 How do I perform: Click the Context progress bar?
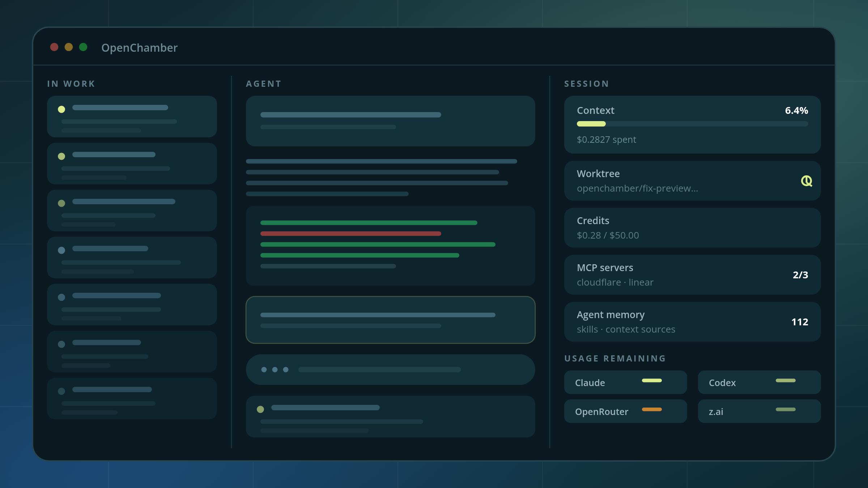692,124
